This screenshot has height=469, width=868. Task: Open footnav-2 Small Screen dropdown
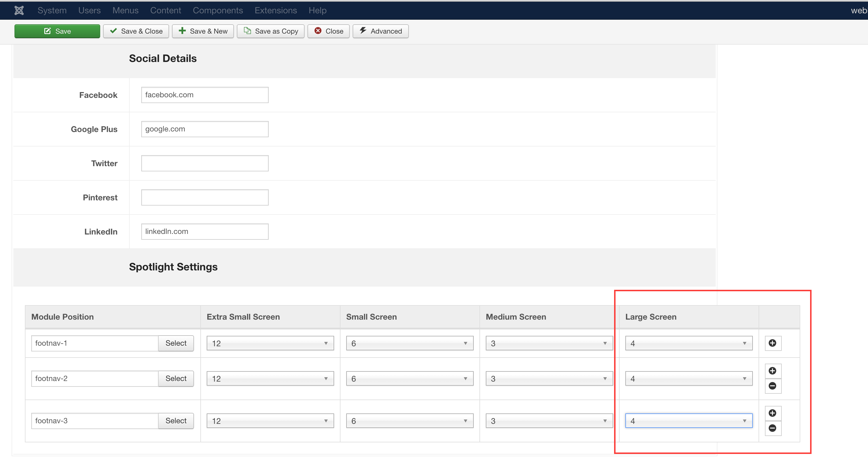coord(409,378)
